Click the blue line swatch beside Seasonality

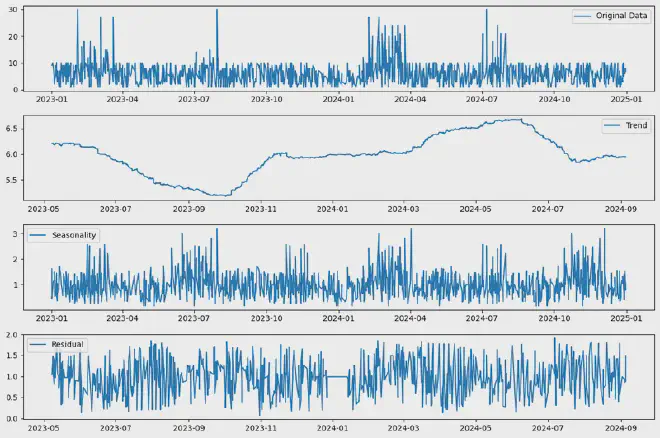[x=38, y=235]
